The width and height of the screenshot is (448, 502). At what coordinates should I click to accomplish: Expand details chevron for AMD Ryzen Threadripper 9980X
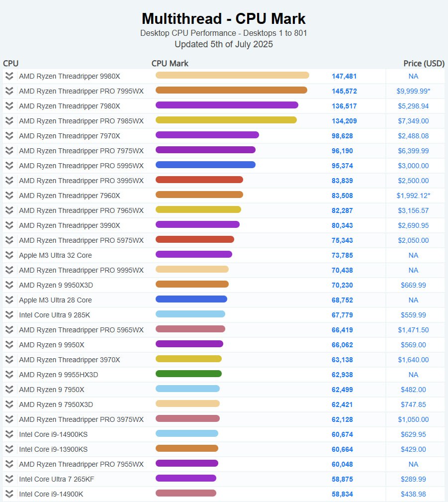(9, 76)
